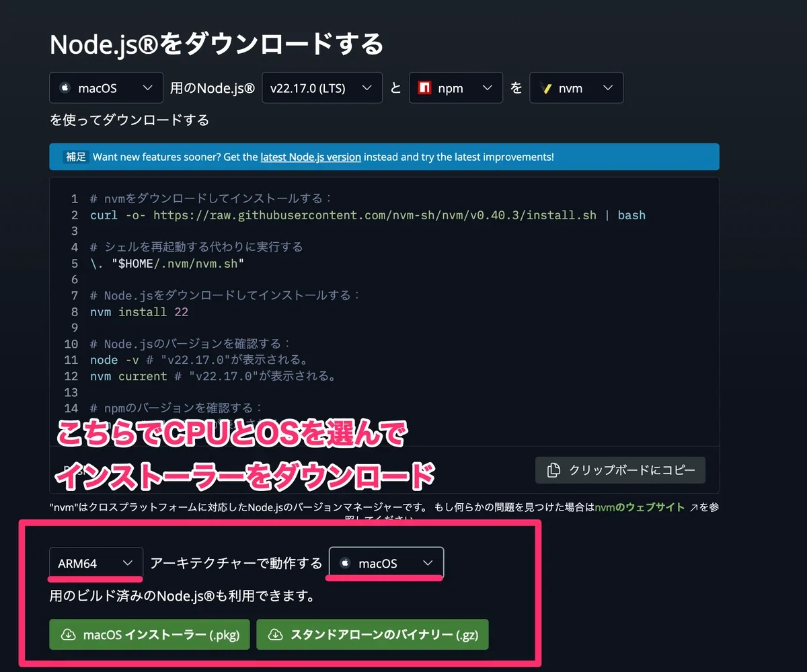Download the macOS インストーラー (.pkg)
The height and width of the screenshot is (672, 807).
click(149, 634)
